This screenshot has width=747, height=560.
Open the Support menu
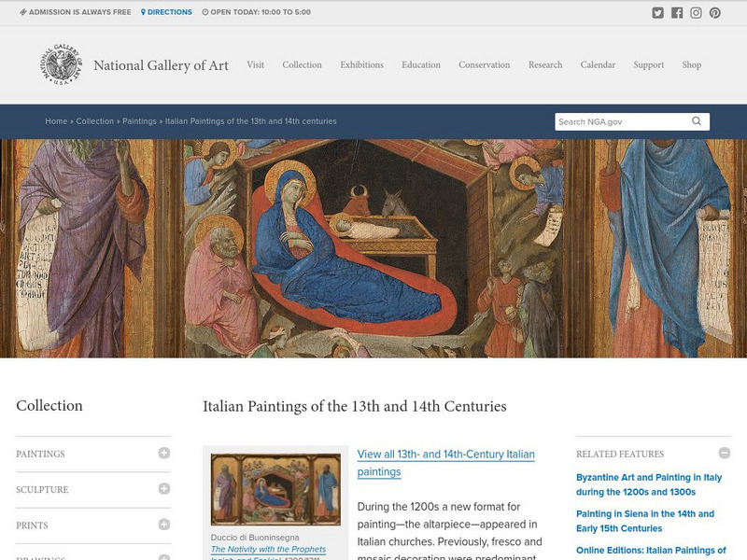[648, 64]
